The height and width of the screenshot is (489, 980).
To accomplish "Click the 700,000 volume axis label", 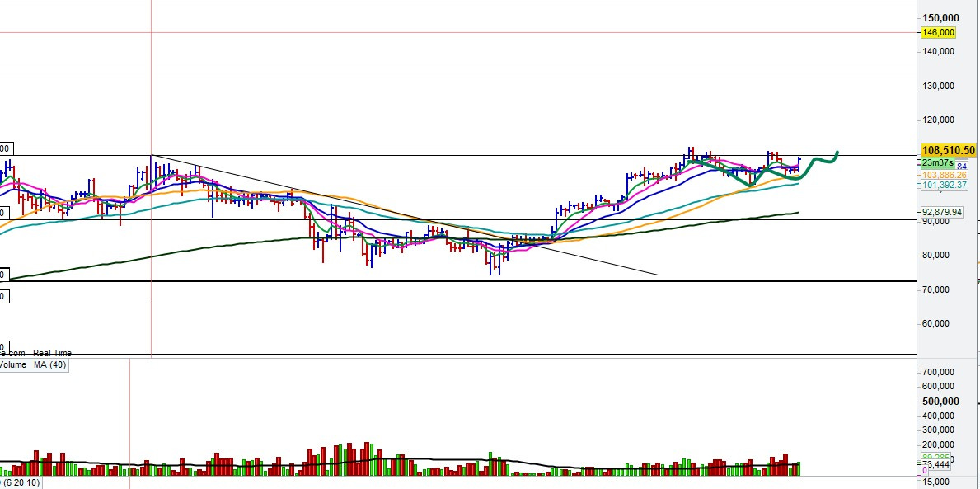I will (x=940, y=372).
